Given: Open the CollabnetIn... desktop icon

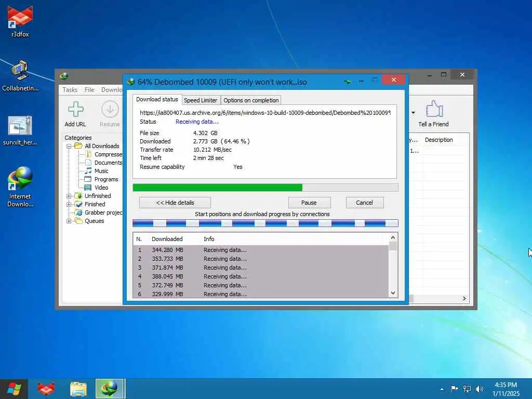Looking at the screenshot, I should pyautogui.click(x=20, y=76).
